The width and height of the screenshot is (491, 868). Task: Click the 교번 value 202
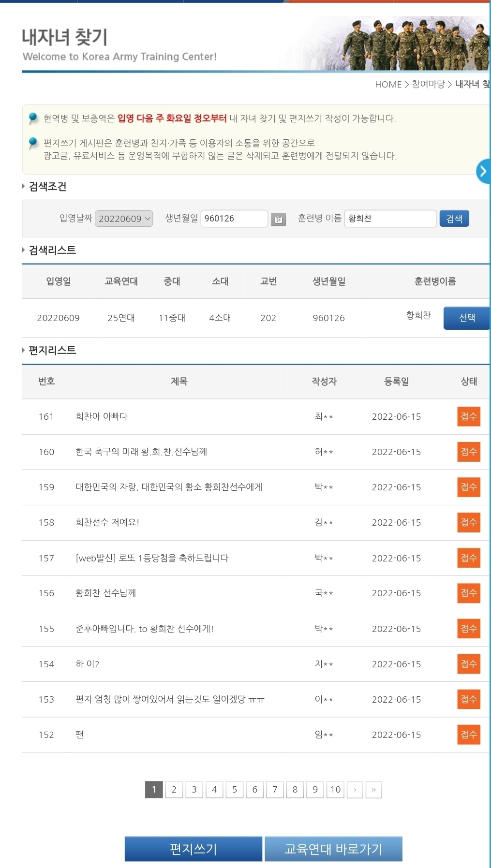[268, 318]
